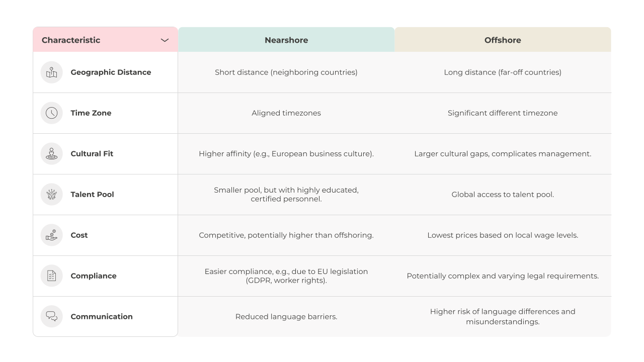Click the Geographic Distance map icon

pyautogui.click(x=52, y=72)
